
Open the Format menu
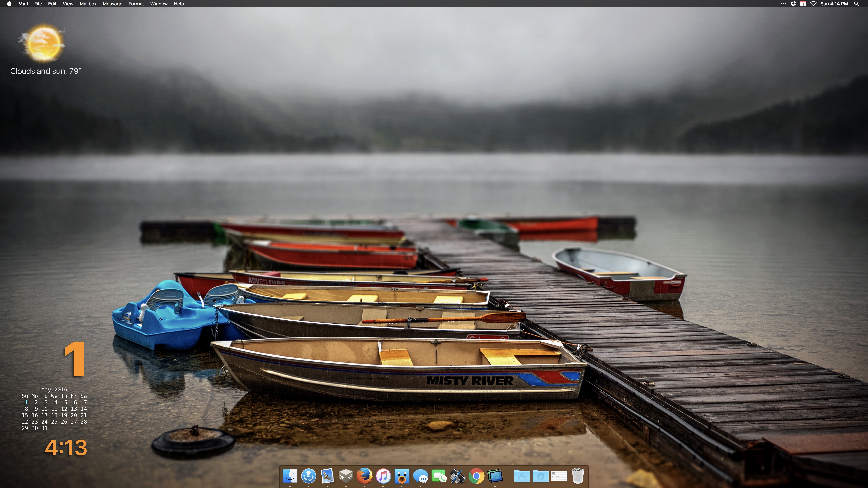[x=136, y=4]
